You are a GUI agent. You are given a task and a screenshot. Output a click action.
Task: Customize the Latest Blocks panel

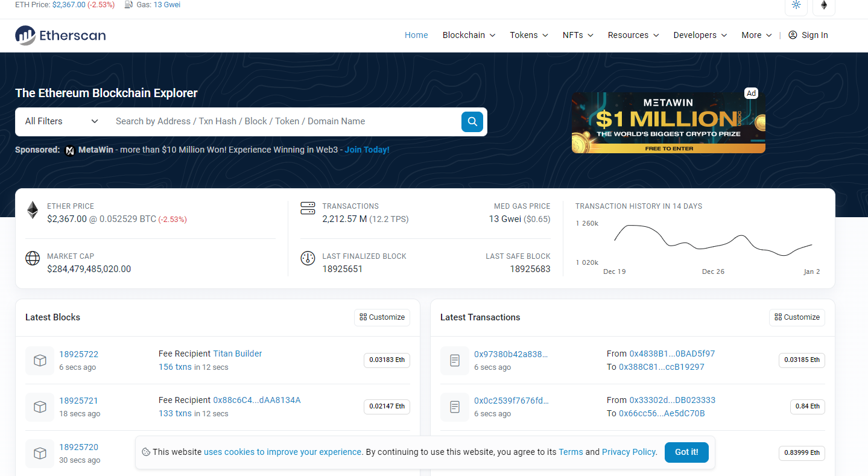(x=382, y=317)
